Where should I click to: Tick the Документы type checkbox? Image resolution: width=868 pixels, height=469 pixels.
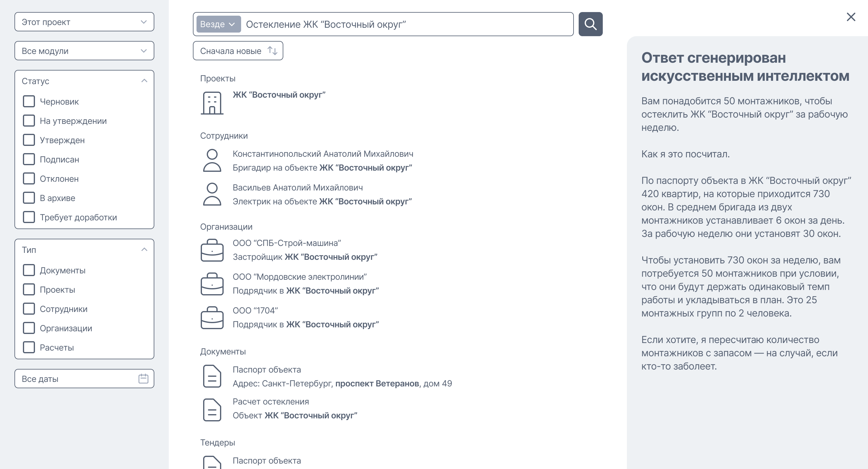[x=29, y=270]
